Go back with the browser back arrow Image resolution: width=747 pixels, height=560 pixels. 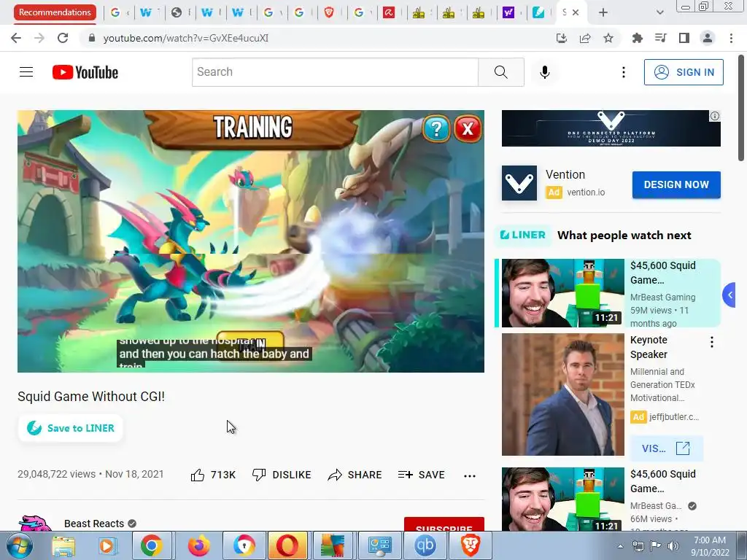[16, 38]
